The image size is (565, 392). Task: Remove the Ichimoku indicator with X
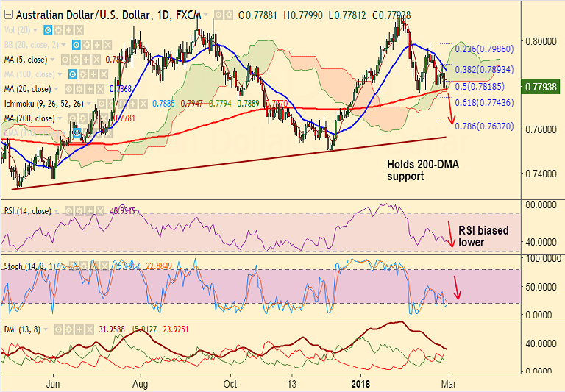pyautogui.click(x=143, y=104)
